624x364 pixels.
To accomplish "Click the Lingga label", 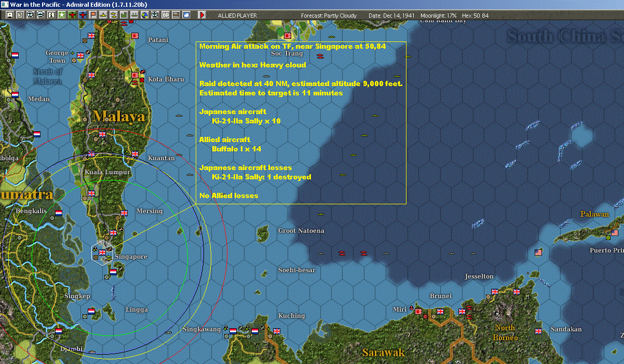I will [x=137, y=310].
